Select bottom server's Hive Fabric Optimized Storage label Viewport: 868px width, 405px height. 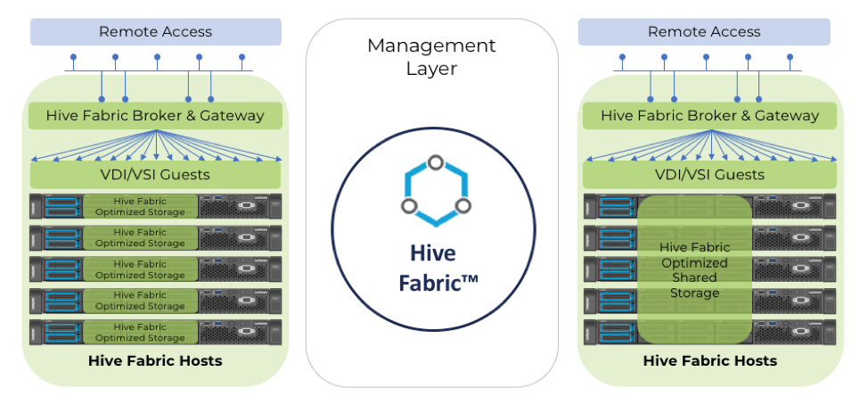(140, 333)
